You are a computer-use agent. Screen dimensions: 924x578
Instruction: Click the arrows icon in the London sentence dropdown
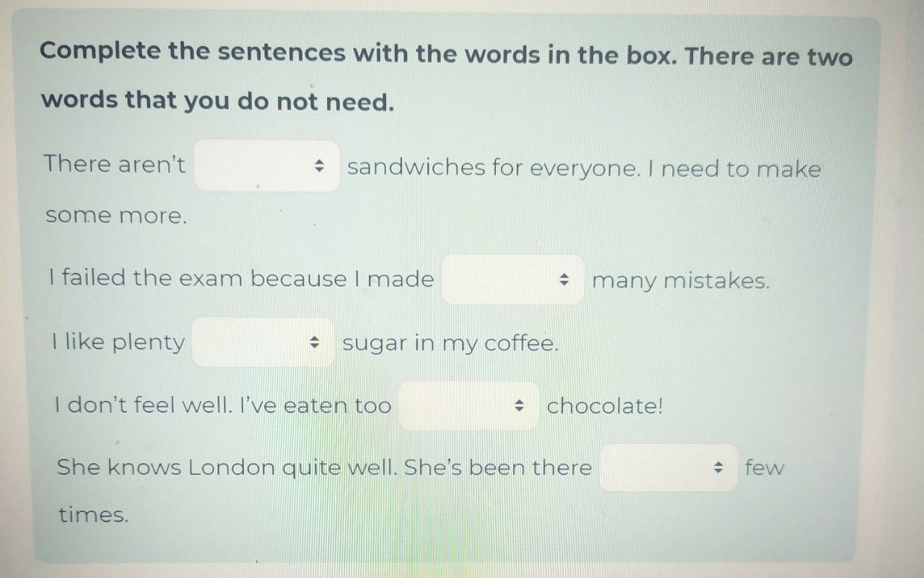click(718, 468)
